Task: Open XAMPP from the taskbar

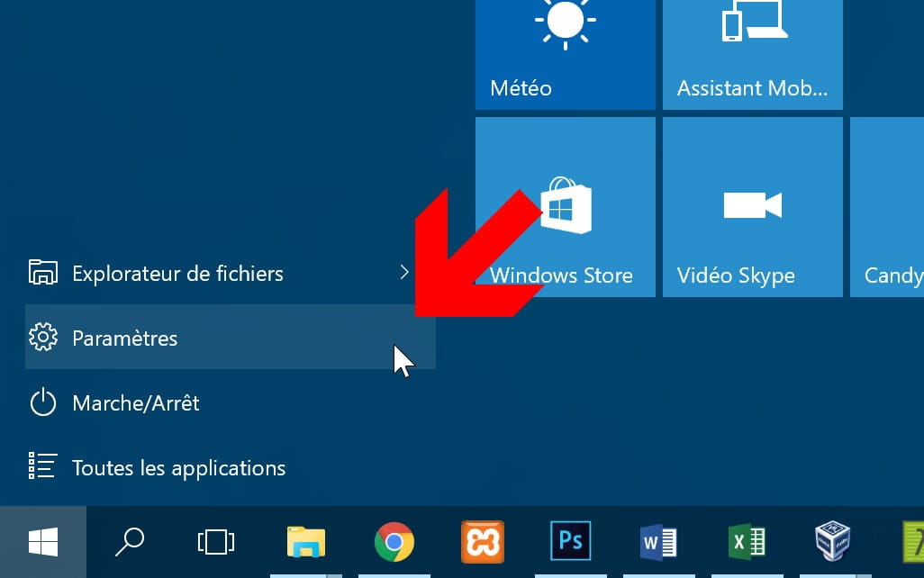Action: point(483,541)
